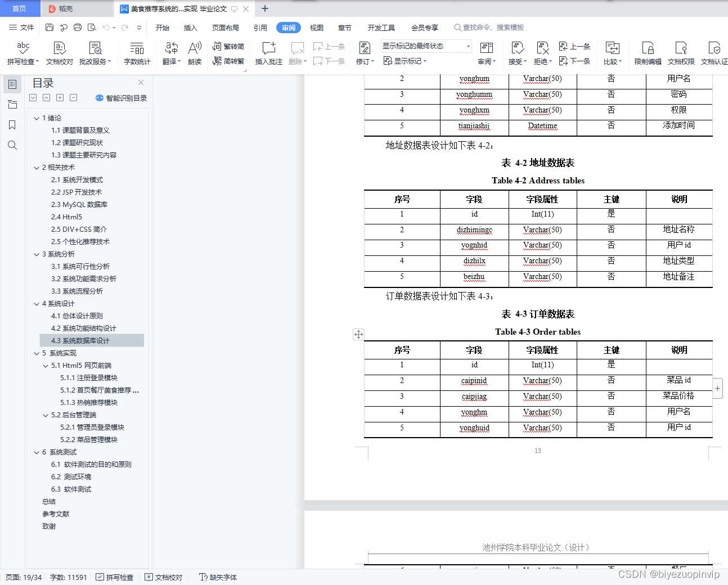Collapse the '1 绪论' outline section
728x585 pixels.
[37, 118]
